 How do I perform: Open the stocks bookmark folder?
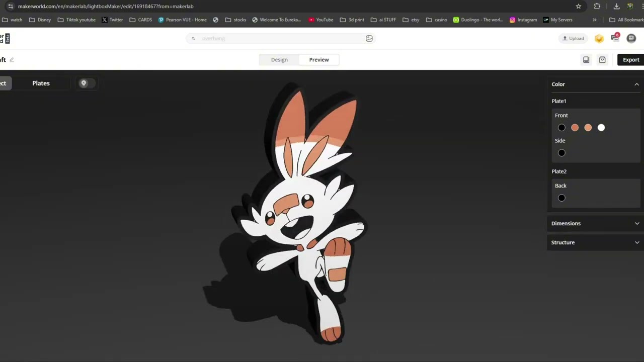pyautogui.click(x=235, y=20)
